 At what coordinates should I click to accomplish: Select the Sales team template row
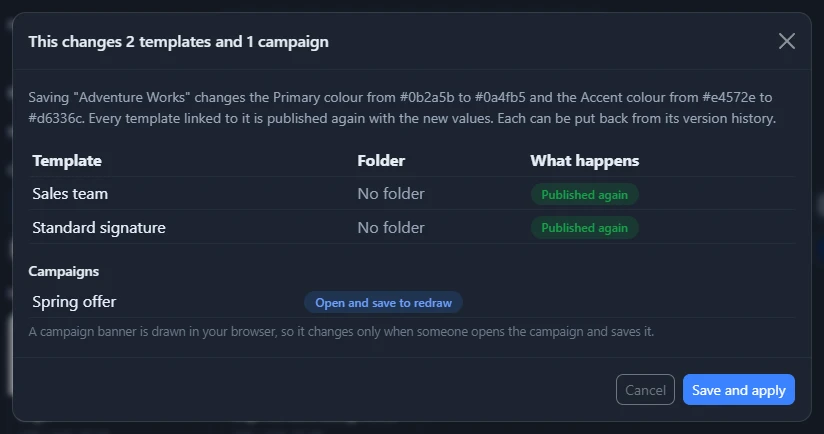[412, 194]
